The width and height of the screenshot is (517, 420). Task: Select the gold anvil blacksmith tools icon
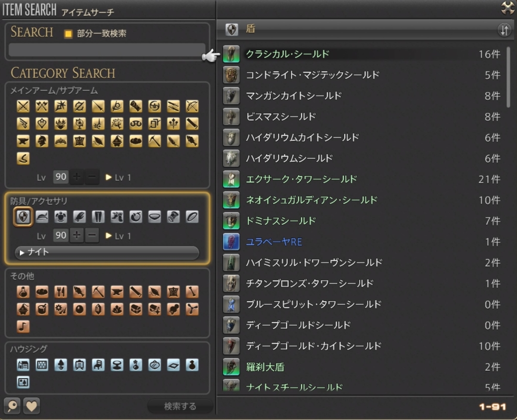23,141
